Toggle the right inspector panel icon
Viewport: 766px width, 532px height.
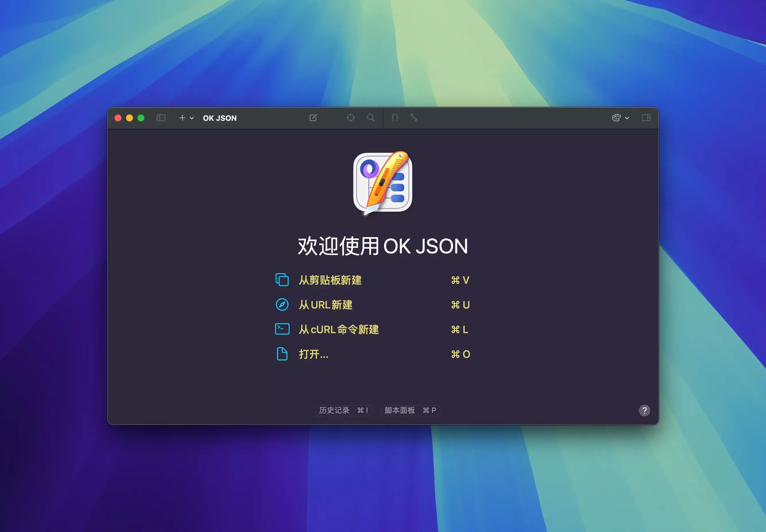tap(646, 118)
